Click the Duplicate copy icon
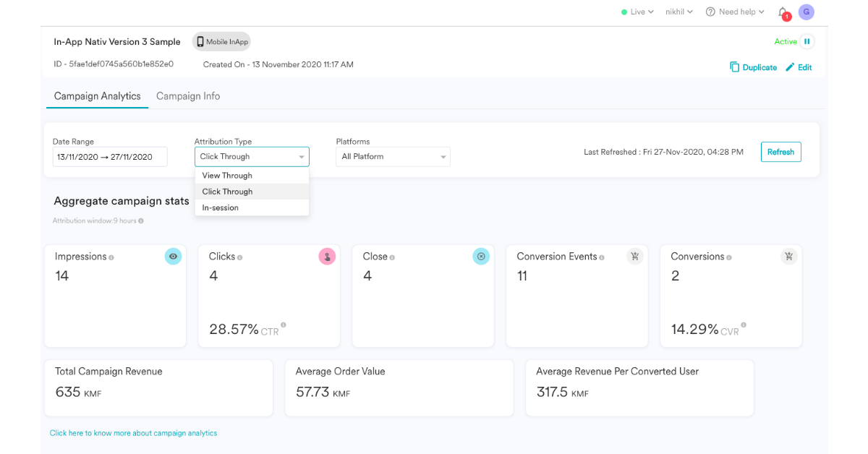 (x=734, y=67)
